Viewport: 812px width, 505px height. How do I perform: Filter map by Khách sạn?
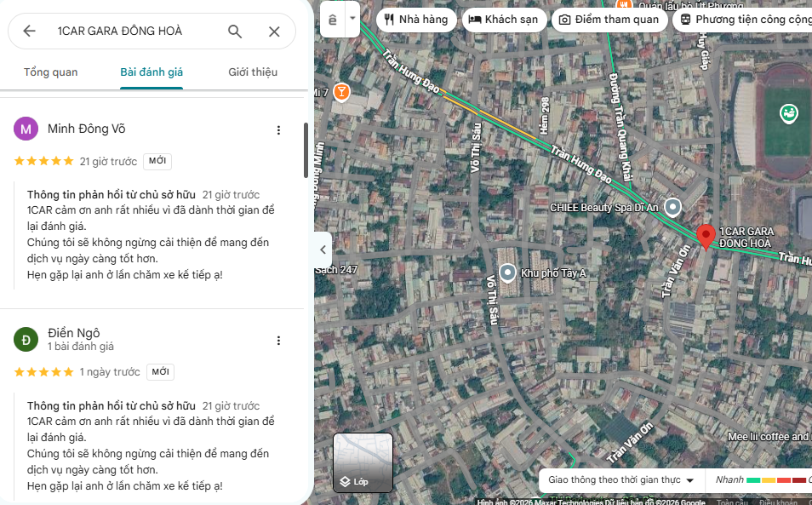pyautogui.click(x=504, y=20)
